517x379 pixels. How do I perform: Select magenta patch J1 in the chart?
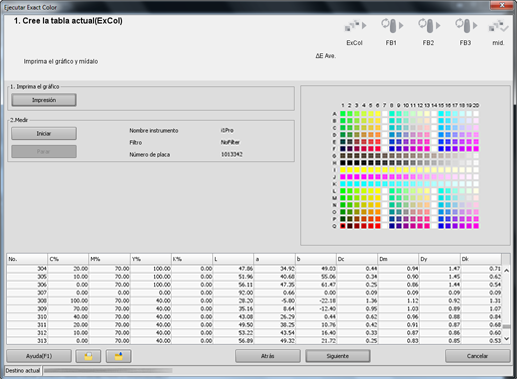(343, 177)
